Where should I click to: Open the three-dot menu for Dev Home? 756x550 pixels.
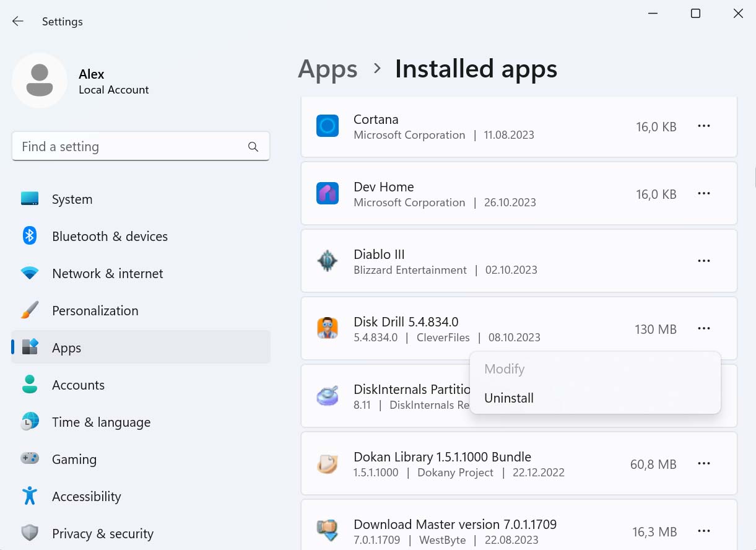704,193
